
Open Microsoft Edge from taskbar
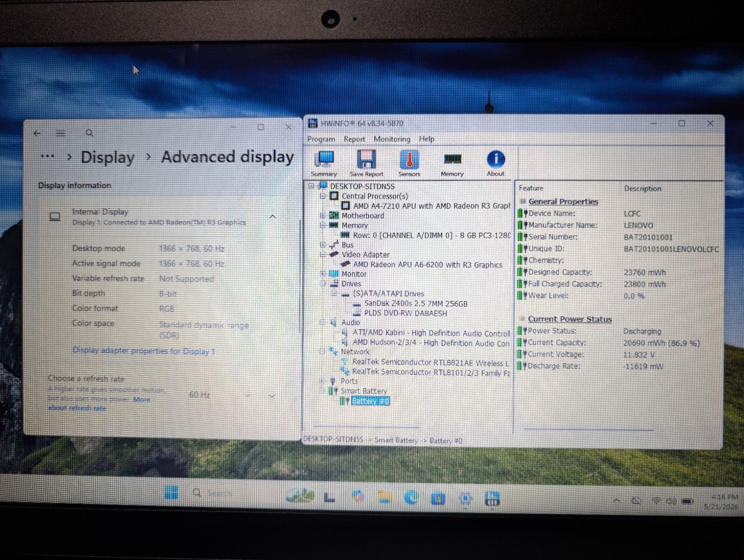411,498
